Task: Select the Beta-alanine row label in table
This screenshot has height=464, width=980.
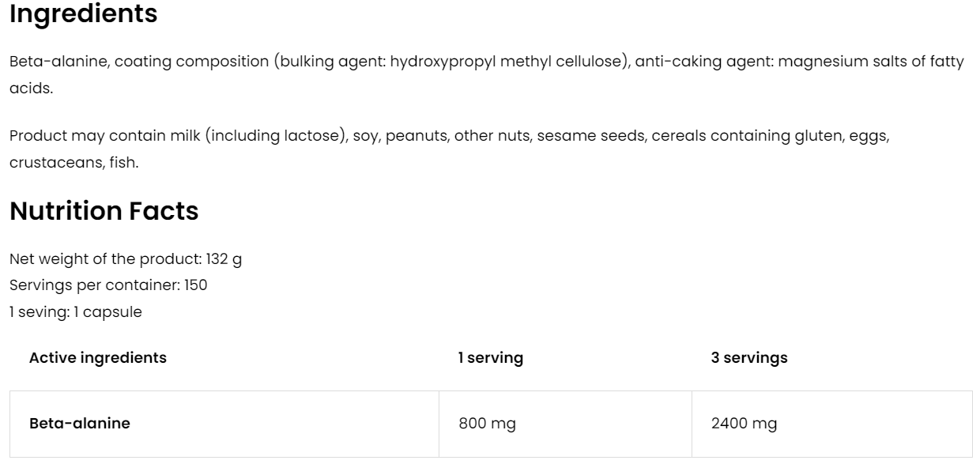Action: (80, 423)
